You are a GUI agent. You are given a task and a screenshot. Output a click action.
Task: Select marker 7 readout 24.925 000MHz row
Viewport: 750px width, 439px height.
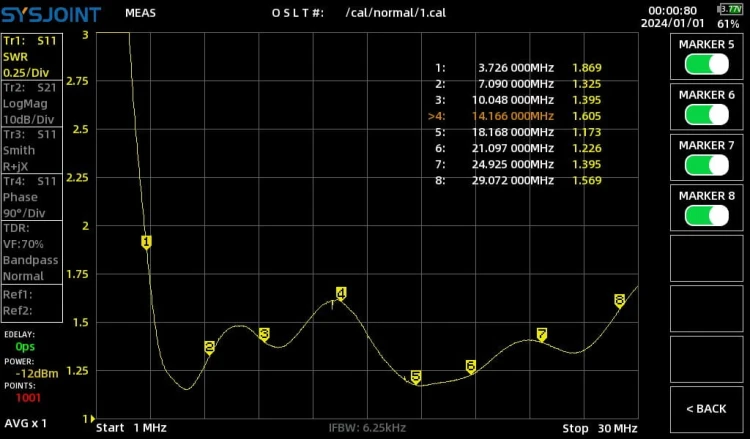point(518,165)
